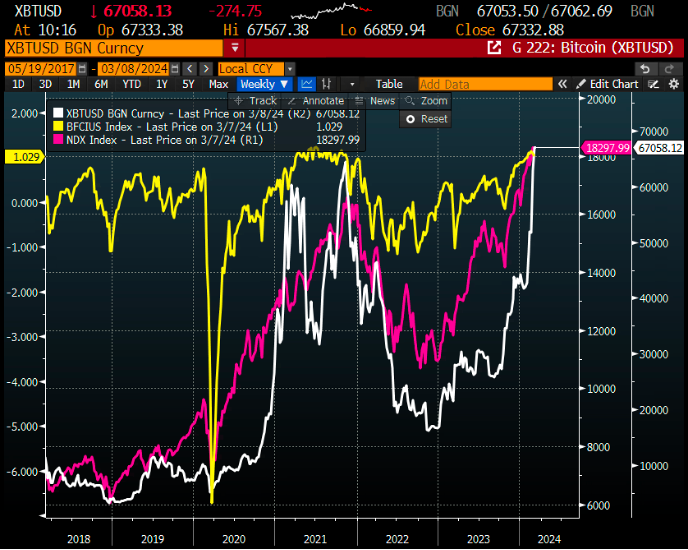Click the red last price 67058.13
Image resolution: width=688 pixels, height=550 pixels.
click(138, 11)
